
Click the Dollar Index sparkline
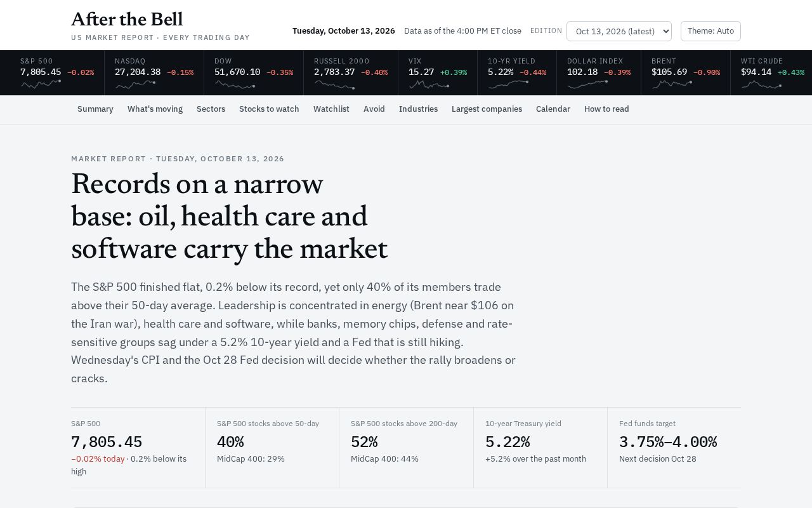(587, 84)
